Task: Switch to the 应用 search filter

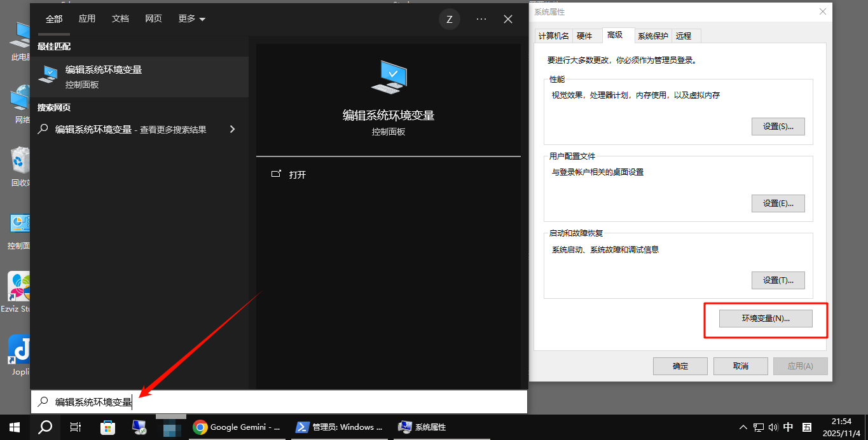Action: click(86, 18)
